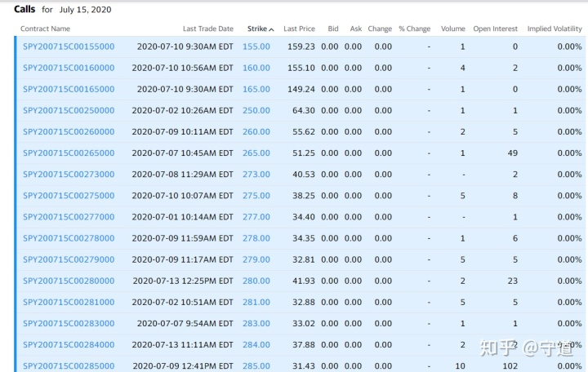Click the Strike sort ascending arrow

pyautogui.click(x=271, y=29)
